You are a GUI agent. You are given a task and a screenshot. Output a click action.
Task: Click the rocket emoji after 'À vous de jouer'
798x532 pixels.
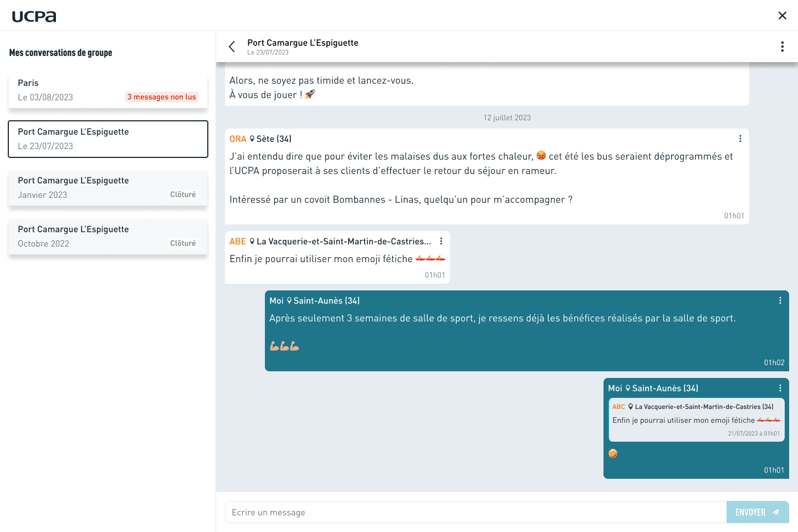coord(310,94)
